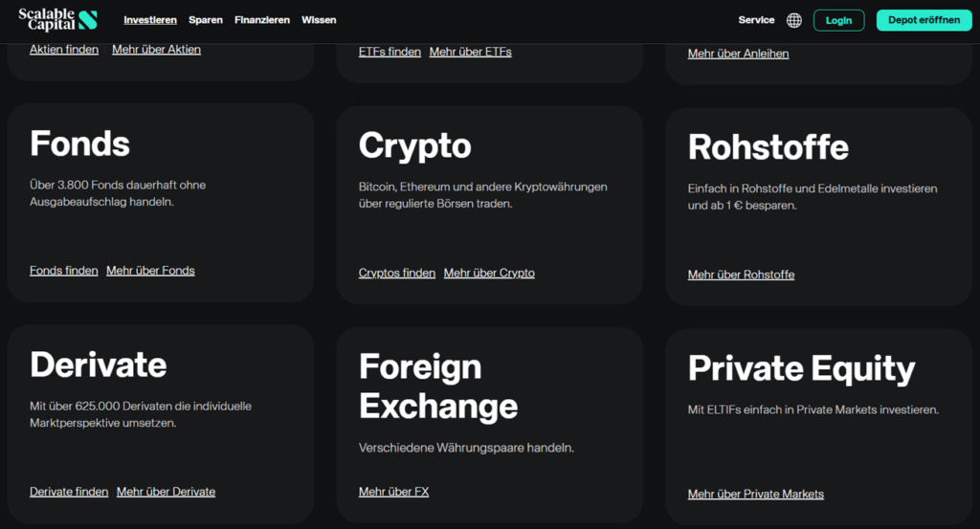Follow the Aktien finden link
980x529 pixels.
[64, 50]
